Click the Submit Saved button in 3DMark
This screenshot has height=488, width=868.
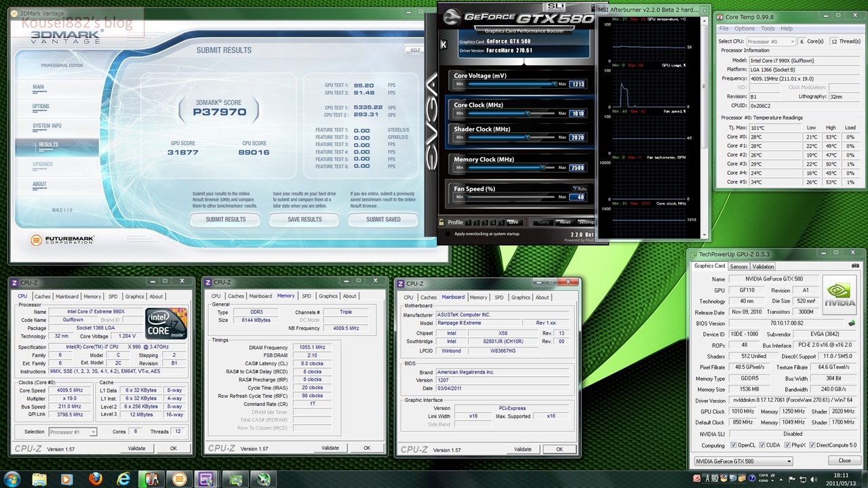pyautogui.click(x=383, y=220)
